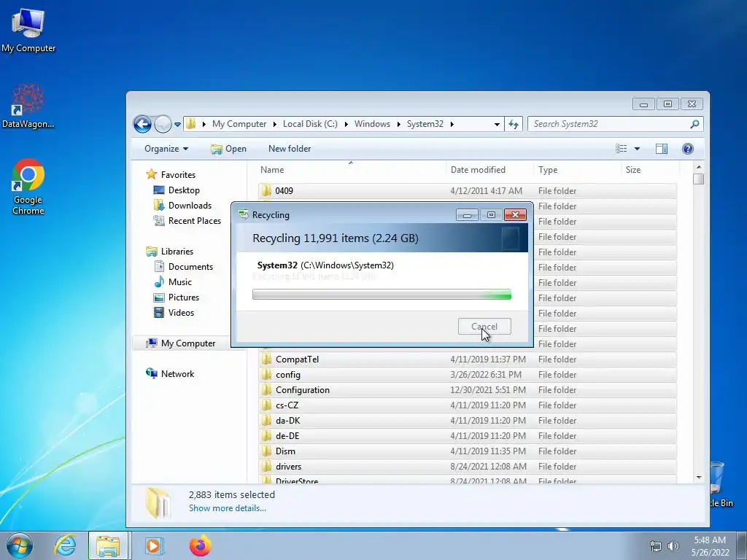Screen dimensions: 747x560
Task: Click the volume speaker tray icon
Action: pos(673,546)
